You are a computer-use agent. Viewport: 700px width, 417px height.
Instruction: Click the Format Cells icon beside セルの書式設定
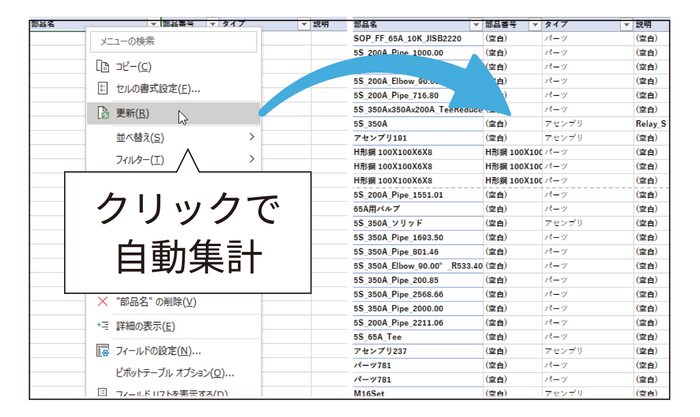pyautogui.click(x=102, y=89)
